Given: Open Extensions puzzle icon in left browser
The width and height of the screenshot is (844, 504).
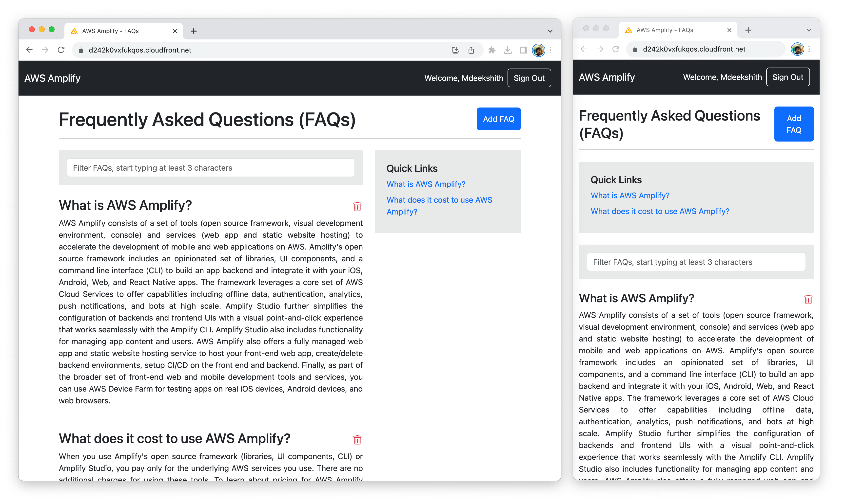Looking at the screenshot, I should (x=491, y=50).
